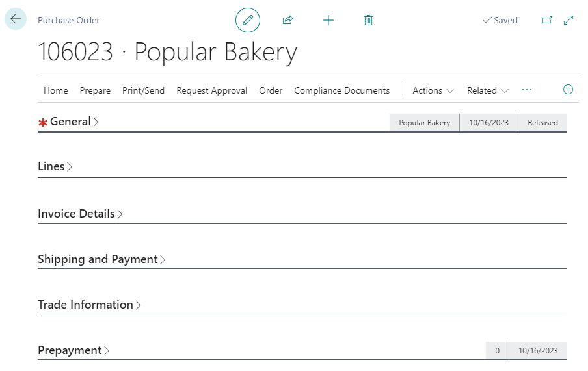This screenshot has height=371, width=588.
Task: Click the expand to full screen icon
Action: pos(568,20)
